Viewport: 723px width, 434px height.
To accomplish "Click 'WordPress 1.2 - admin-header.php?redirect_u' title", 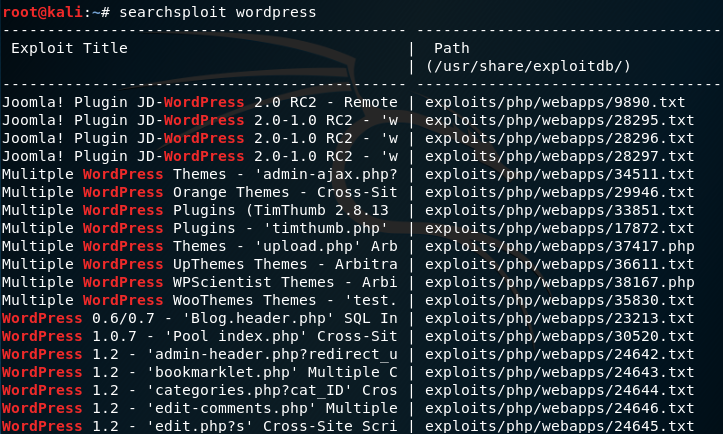I will [200, 354].
